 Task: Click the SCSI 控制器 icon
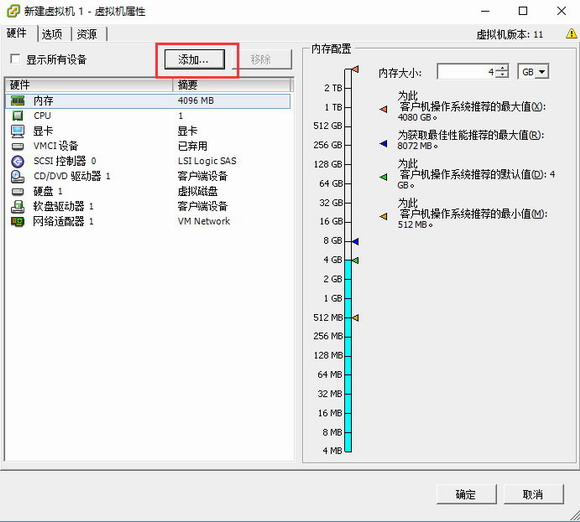pos(17,161)
